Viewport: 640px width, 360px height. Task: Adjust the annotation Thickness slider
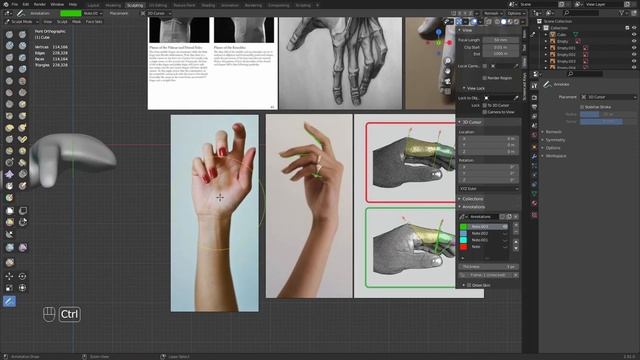(489, 267)
